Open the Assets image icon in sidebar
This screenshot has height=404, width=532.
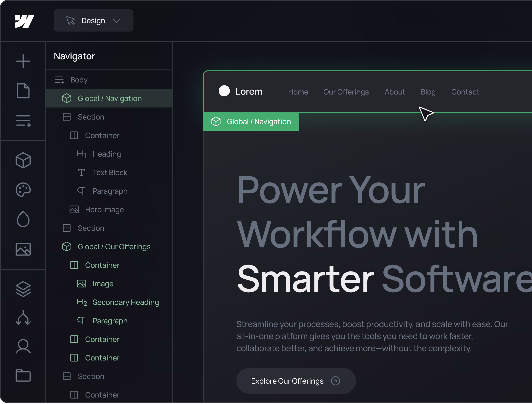(23, 249)
